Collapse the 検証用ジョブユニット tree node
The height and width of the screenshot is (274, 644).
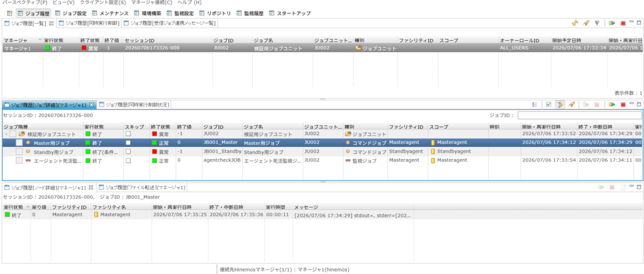[x=6, y=134]
